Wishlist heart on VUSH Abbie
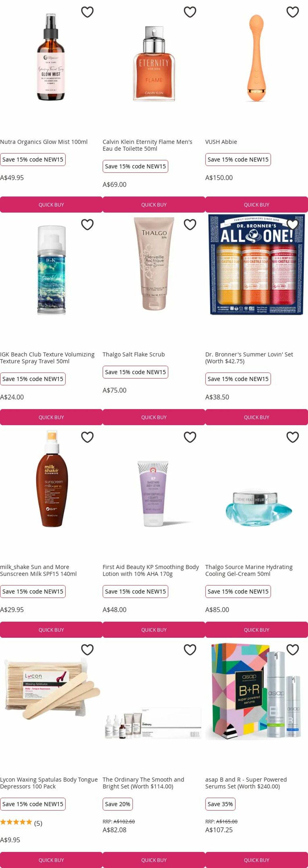 pyautogui.click(x=292, y=12)
